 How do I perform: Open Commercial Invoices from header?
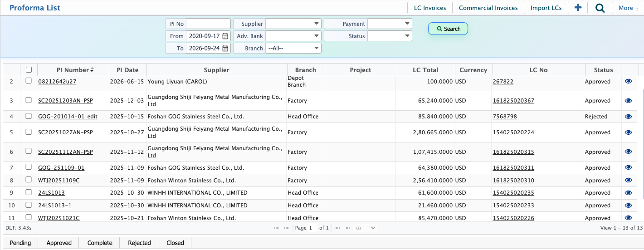coord(488,8)
